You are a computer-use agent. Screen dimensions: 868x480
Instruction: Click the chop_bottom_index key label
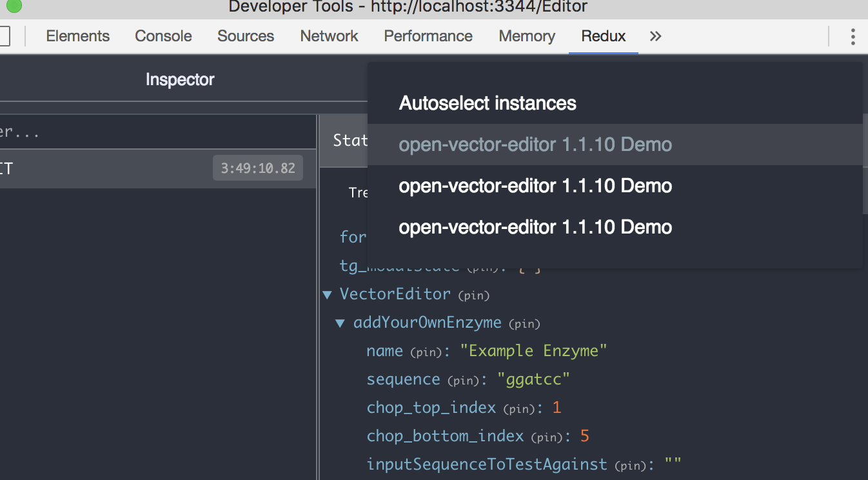point(445,436)
